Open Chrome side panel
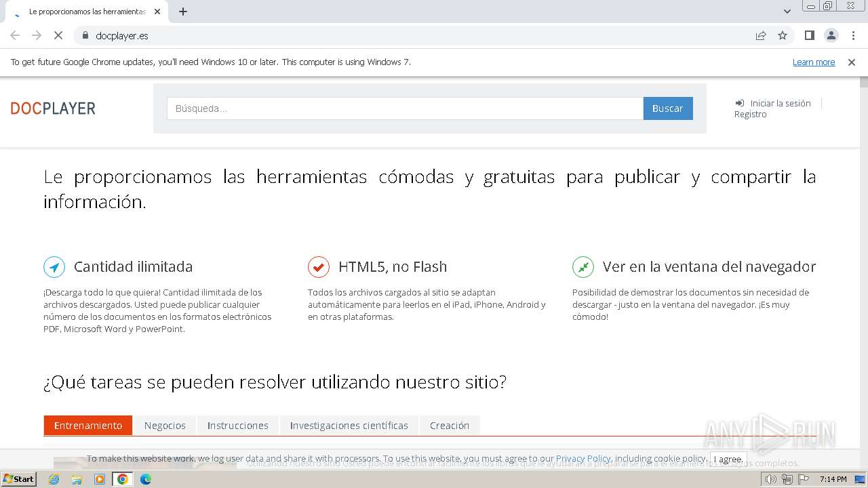The height and width of the screenshot is (488, 868). pos(809,35)
